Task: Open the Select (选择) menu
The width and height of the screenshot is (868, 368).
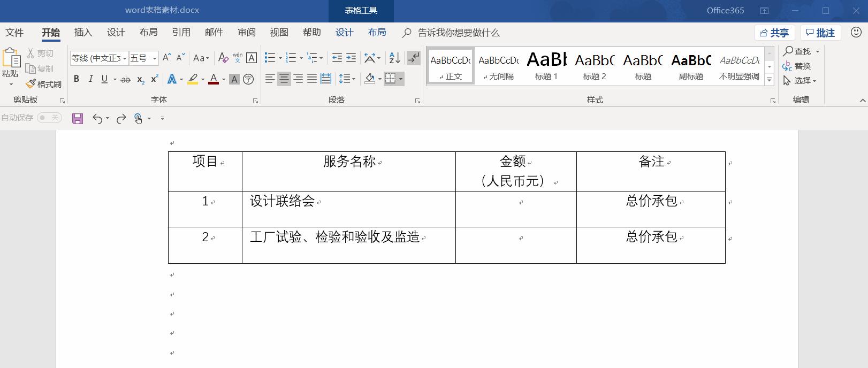Action: [800, 81]
